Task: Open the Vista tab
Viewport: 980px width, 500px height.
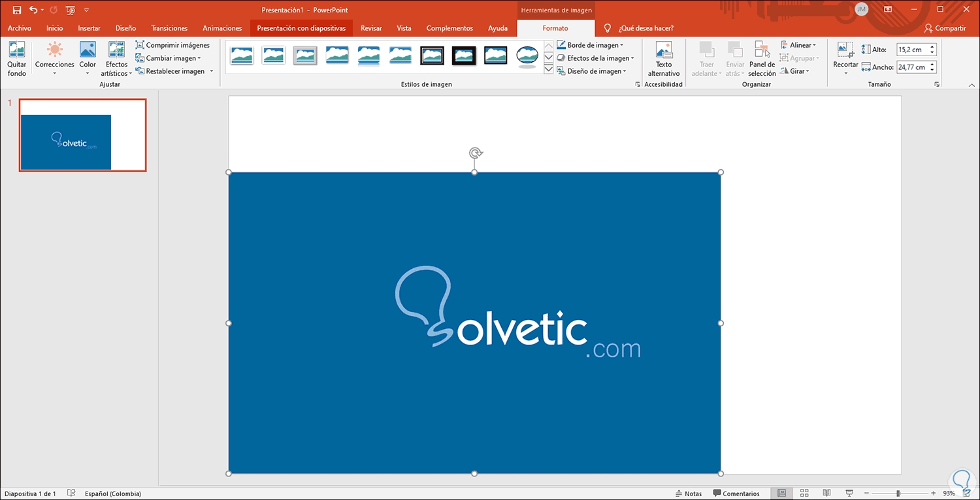Action: click(404, 28)
